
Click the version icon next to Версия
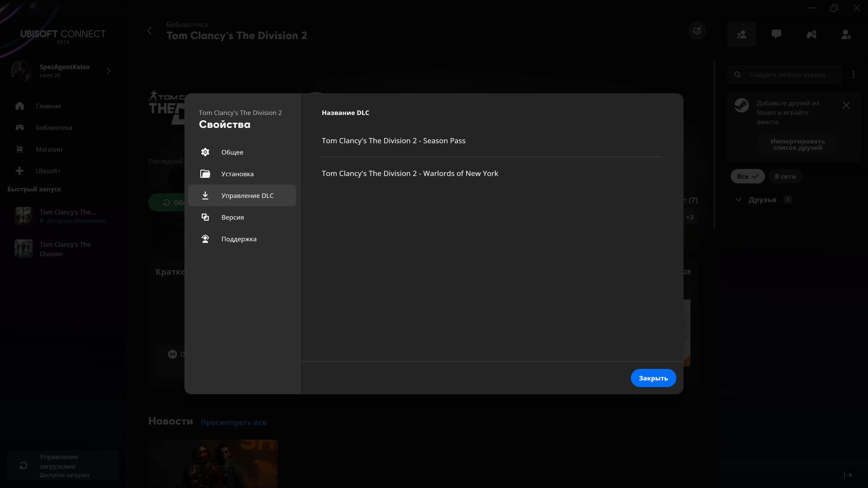205,217
